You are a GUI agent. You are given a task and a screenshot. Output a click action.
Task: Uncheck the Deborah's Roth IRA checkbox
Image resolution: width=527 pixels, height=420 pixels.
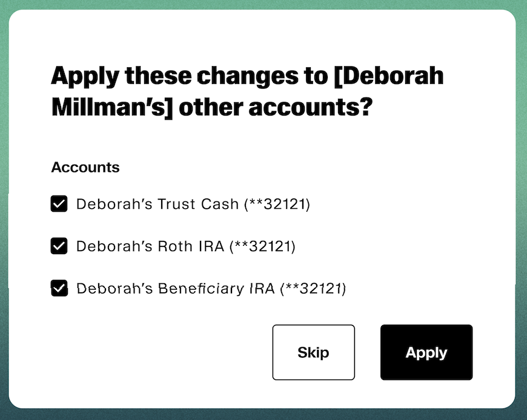[x=59, y=246]
